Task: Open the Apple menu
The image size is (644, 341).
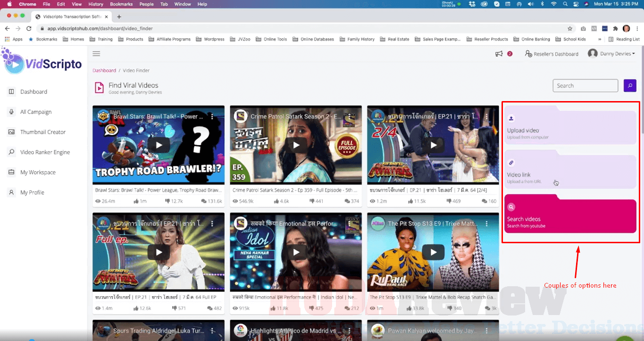Action: pos(9,4)
